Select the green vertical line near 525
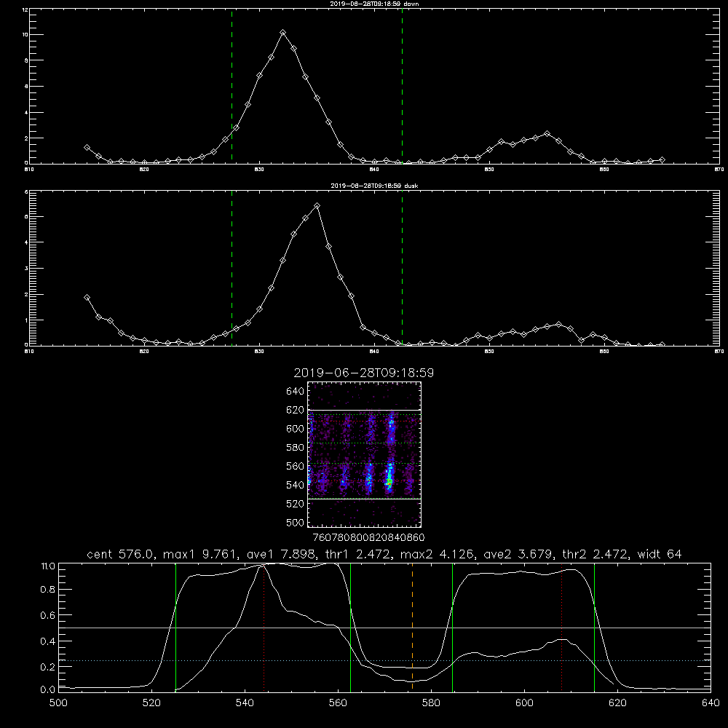This screenshot has height=728, width=728. click(x=175, y=628)
